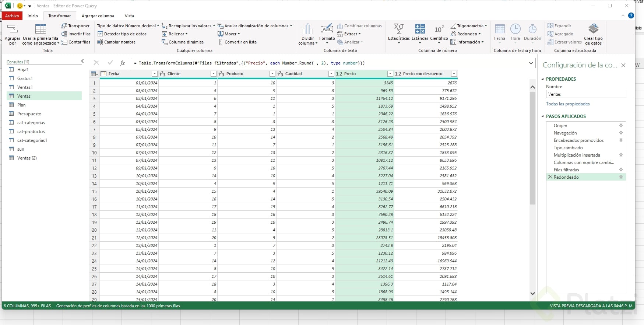Open settings gear for Origen step
644x325 pixels.
[x=621, y=126]
